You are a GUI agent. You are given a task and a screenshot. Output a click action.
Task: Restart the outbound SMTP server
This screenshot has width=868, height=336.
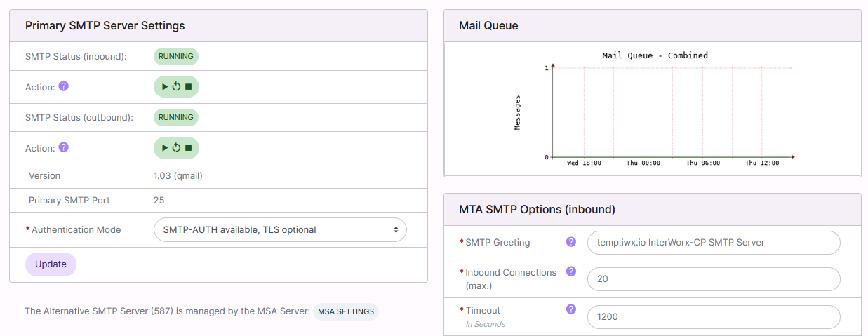point(176,148)
